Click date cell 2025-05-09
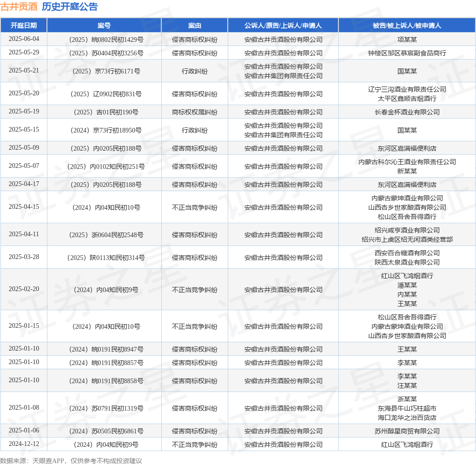The height and width of the screenshot is (465, 476). tap(24, 147)
